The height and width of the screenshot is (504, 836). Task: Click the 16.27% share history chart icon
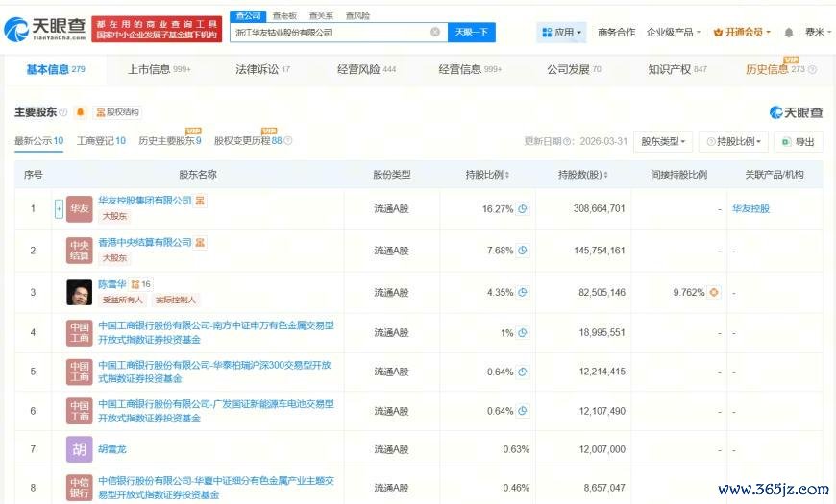(523, 209)
